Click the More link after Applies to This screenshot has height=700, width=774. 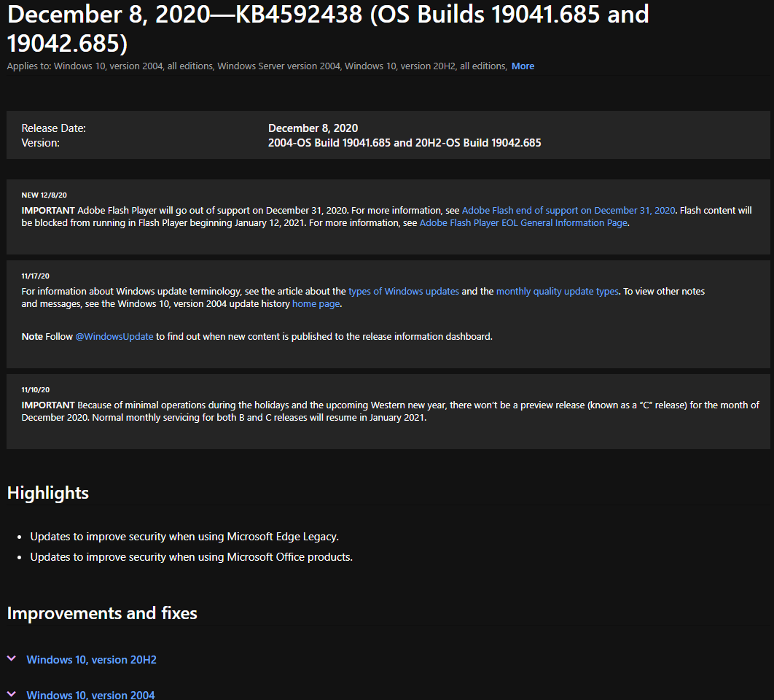pos(523,66)
